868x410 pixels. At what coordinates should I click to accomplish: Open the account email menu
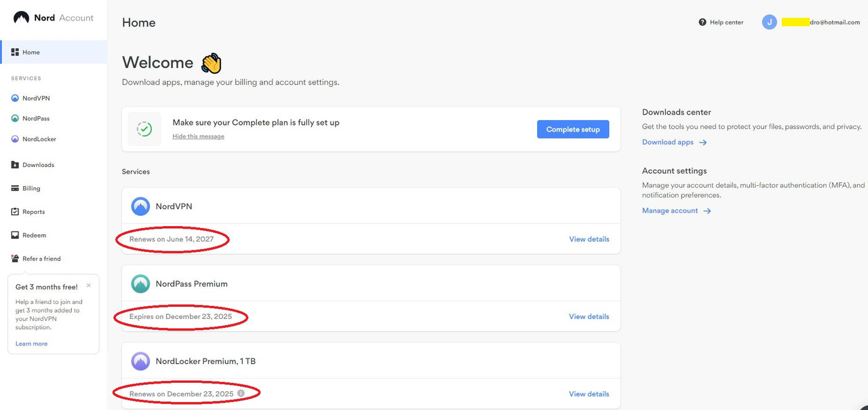(821, 22)
